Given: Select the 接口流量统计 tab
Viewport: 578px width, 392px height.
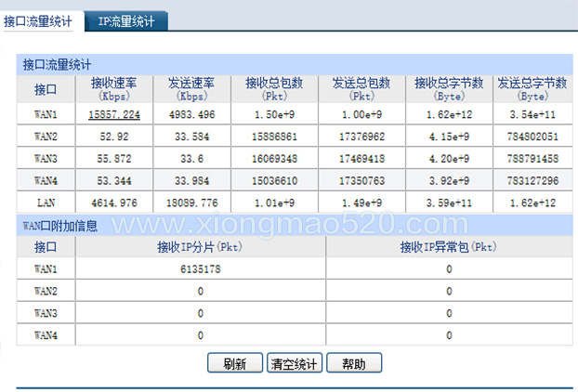Looking at the screenshot, I should click(x=37, y=21).
